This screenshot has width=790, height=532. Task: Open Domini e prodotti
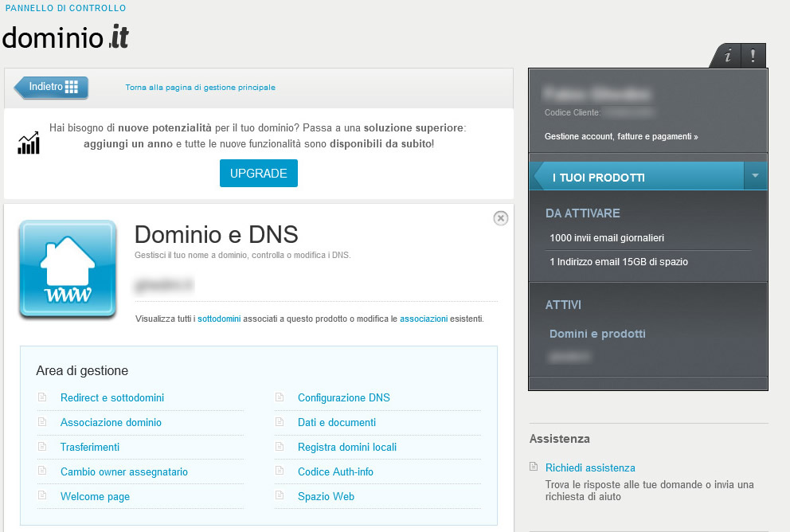pyautogui.click(x=597, y=334)
